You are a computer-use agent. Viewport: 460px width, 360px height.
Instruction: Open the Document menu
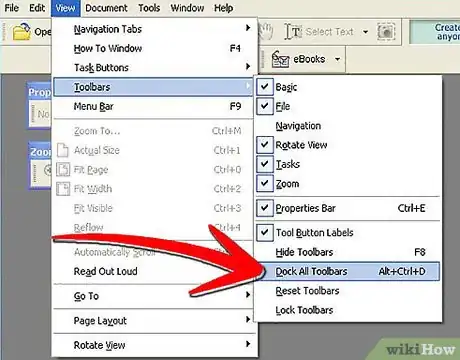pyautogui.click(x=106, y=8)
